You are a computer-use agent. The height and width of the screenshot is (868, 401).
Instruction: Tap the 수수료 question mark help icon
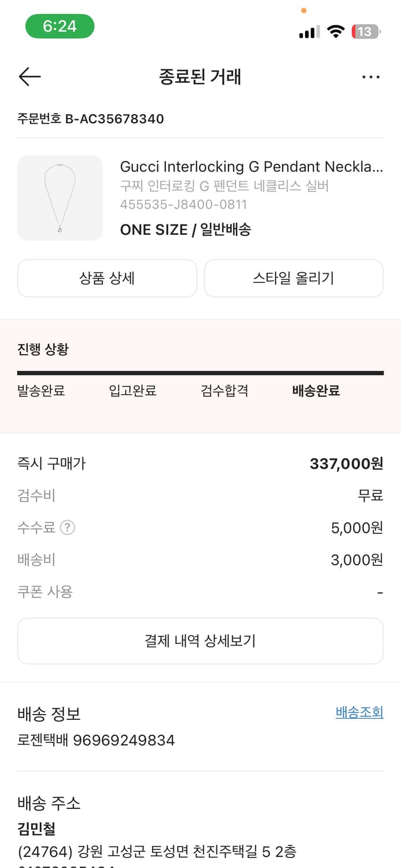pyautogui.click(x=68, y=527)
